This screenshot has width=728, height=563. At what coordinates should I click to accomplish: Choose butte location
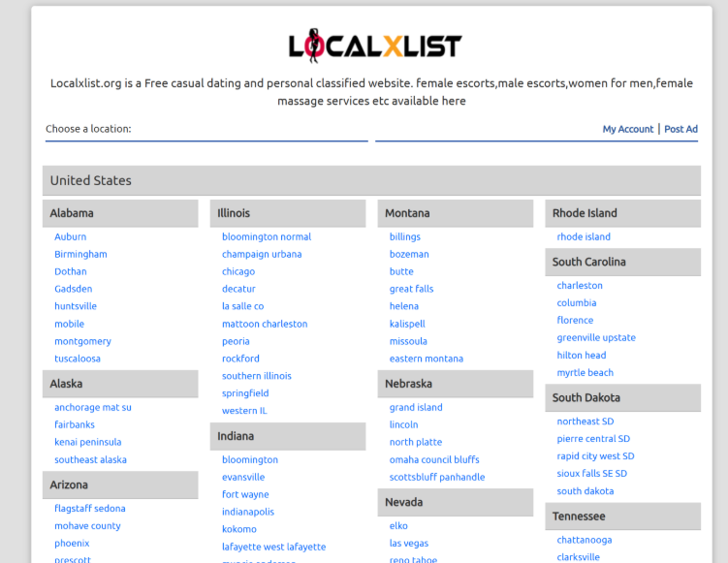pos(401,271)
